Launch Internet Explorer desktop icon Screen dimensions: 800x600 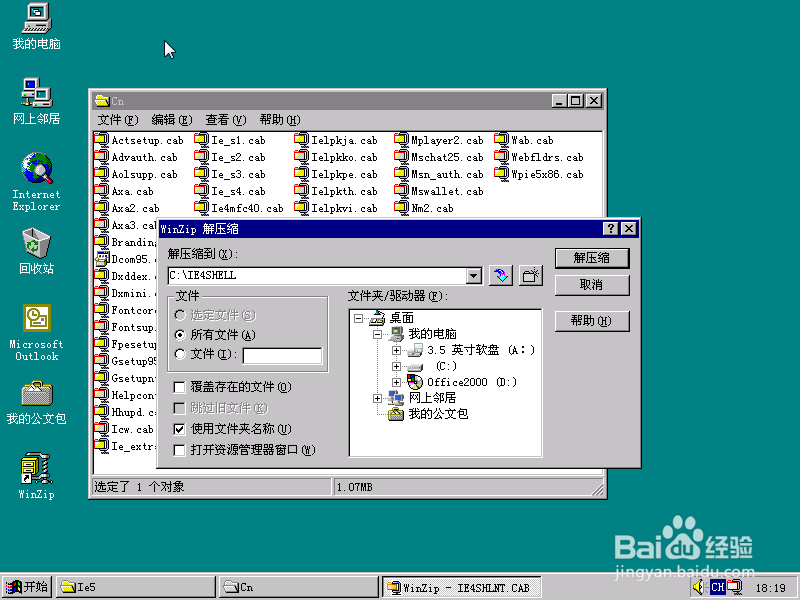click(37, 182)
